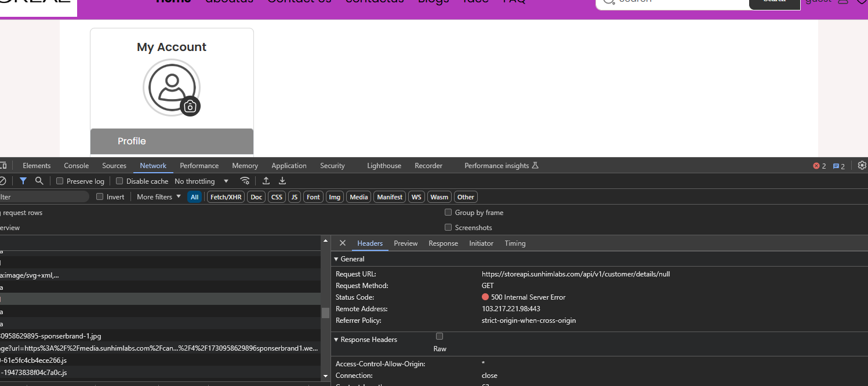Toggle Raw response headers checkbox

pos(440,336)
